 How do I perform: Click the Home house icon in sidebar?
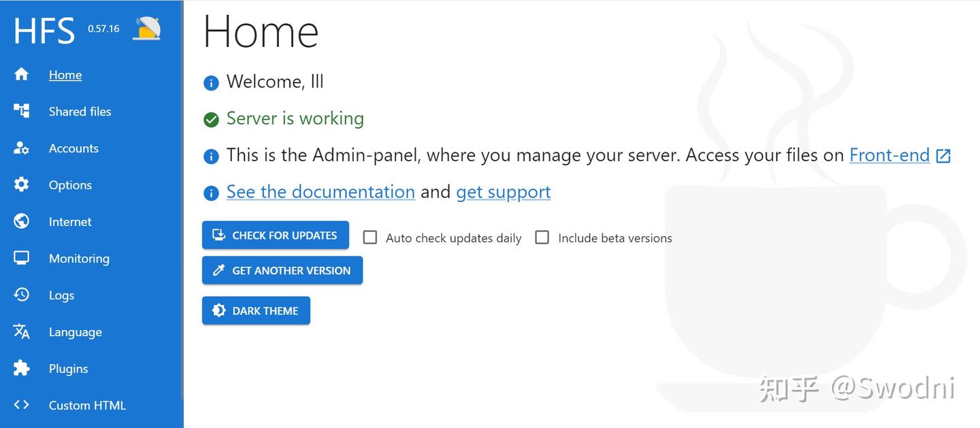pyautogui.click(x=22, y=74)
